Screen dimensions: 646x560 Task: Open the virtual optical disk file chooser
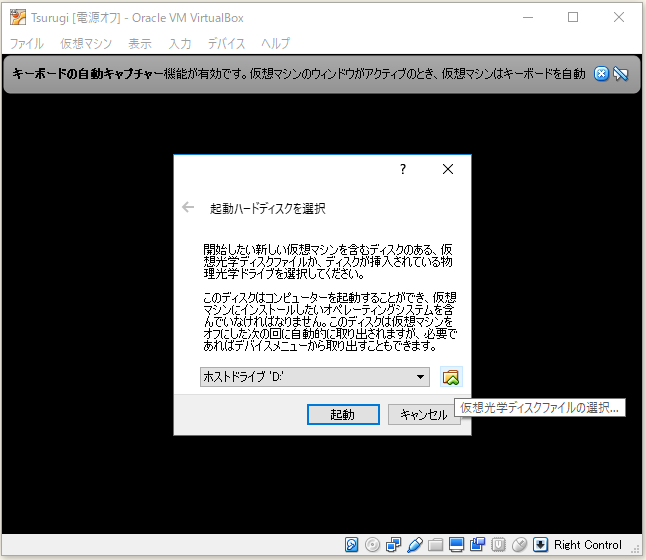pos(451,377)
